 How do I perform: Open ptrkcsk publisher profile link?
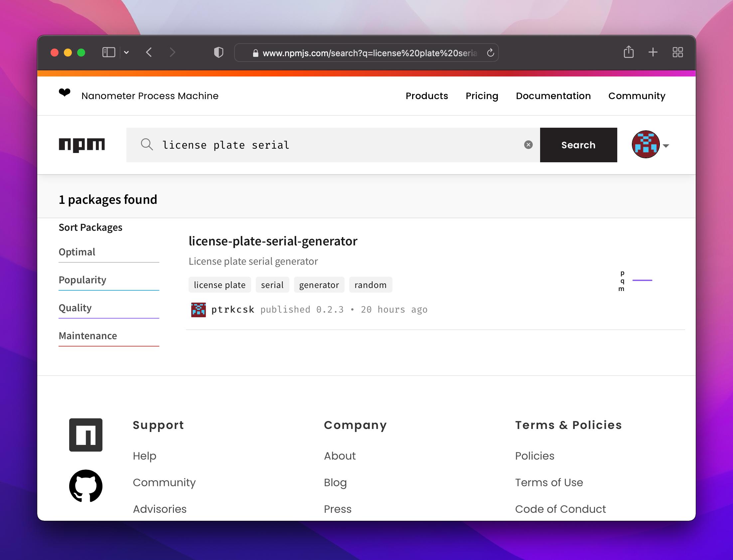click(x=233, y=310)
